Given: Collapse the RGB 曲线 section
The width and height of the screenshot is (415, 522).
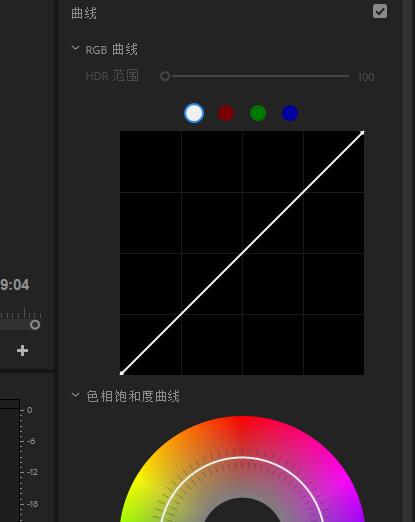Looking at the screenshot, I should (75, 49).
